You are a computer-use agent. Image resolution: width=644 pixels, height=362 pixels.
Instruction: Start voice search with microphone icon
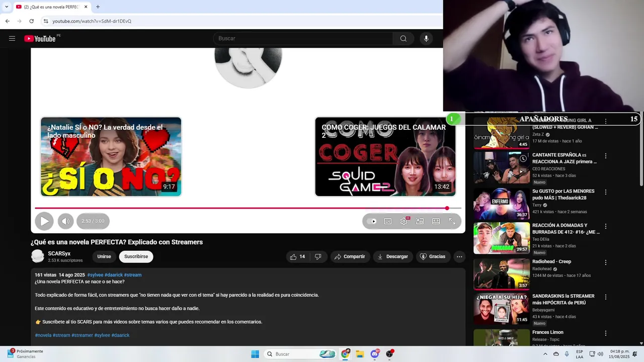click(426, 38)
